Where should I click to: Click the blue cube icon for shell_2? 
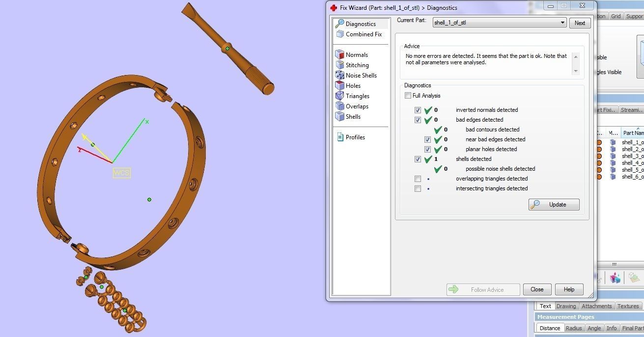pyautogui.click(x=613, y=149)
